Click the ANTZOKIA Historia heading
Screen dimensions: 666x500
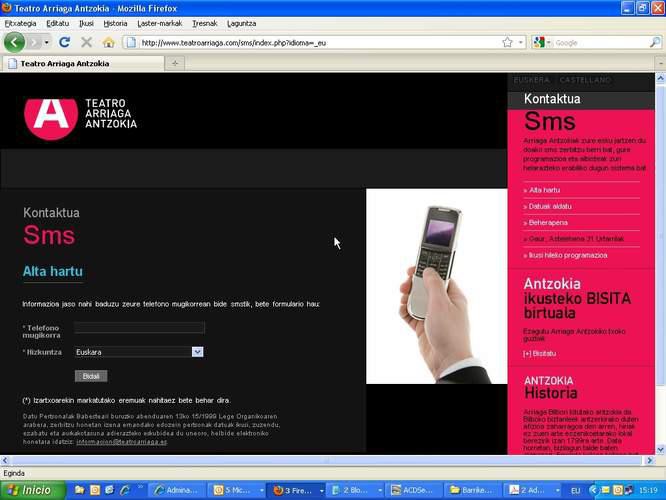(550, 387)
